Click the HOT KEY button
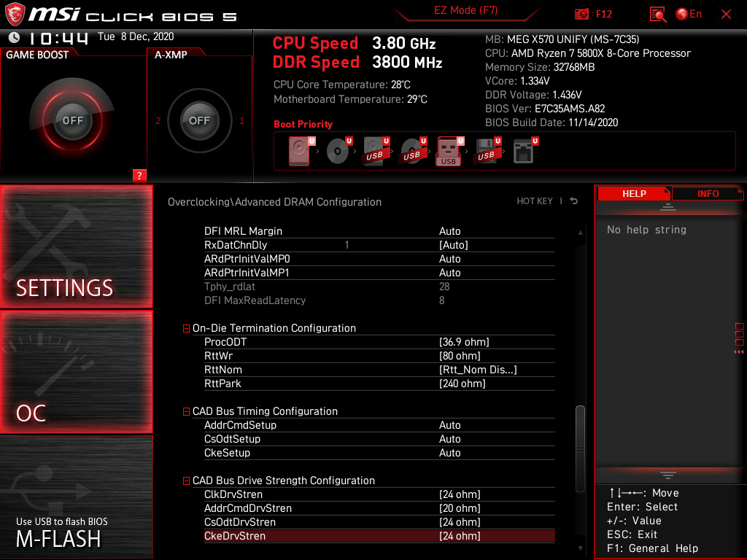Image resolution: width=747 pixels, height=560 pixels. (535, 201)
